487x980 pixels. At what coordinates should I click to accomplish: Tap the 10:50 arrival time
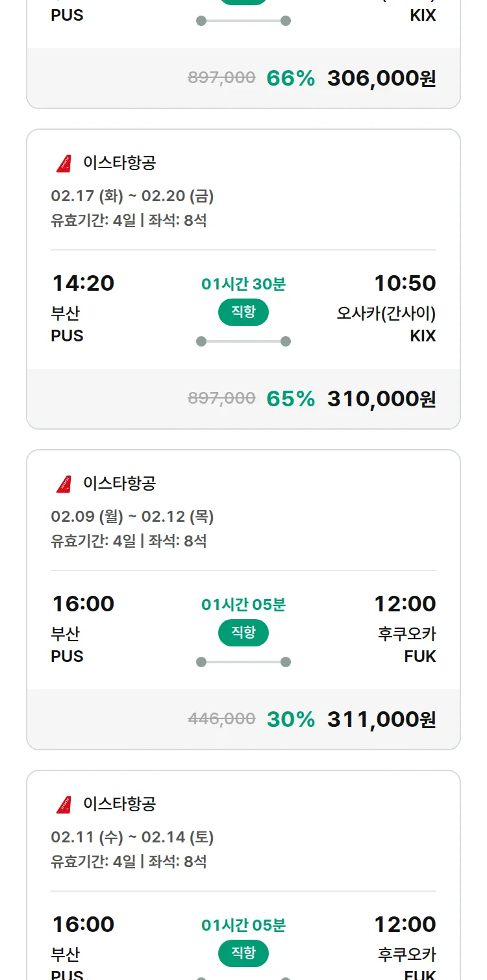click(x=405, y=283)
